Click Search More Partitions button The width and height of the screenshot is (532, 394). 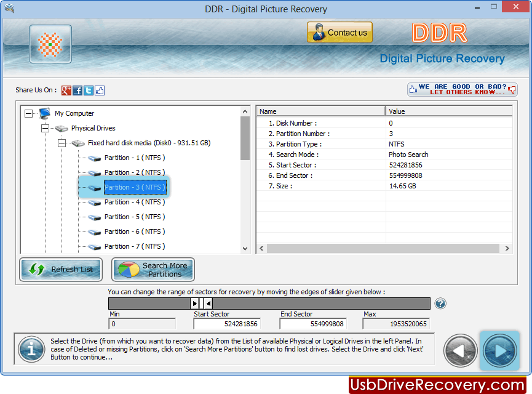[x=153, y=270]
